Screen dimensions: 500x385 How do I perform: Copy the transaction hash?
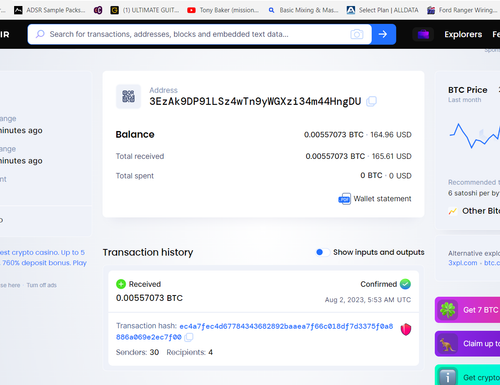click(x=189, y=337)
